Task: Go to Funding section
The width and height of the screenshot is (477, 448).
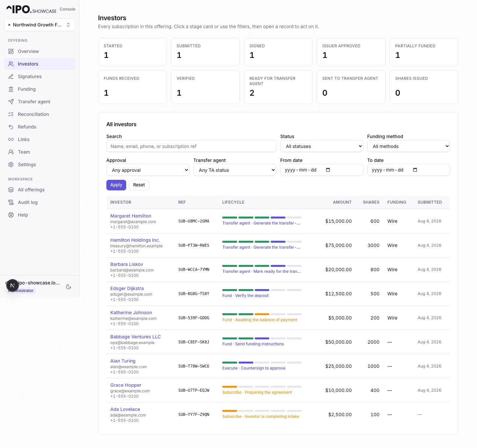Action: point(39,89)
